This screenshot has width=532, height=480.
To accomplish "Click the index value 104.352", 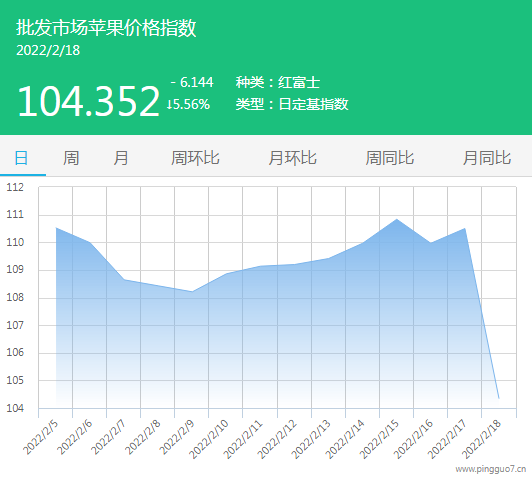I will tap(89, 101).
